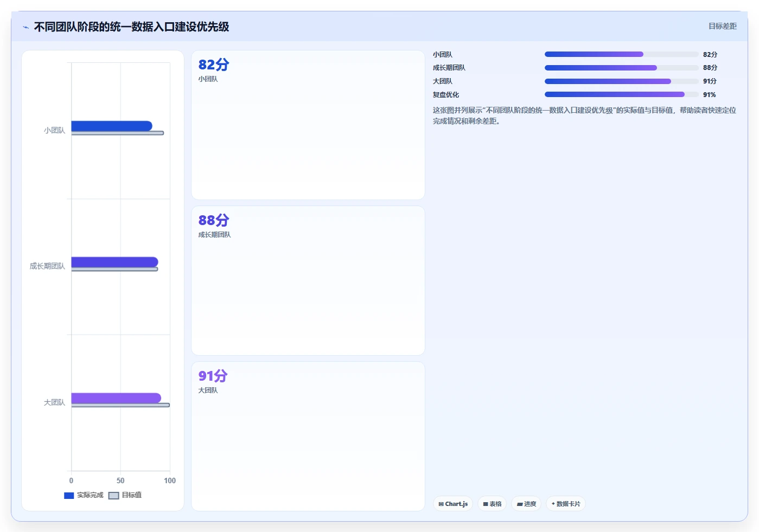The width and height of the screenshot is (759, 532).
Task: Click the 82分 value in the first card
Action: click(214, 65)
